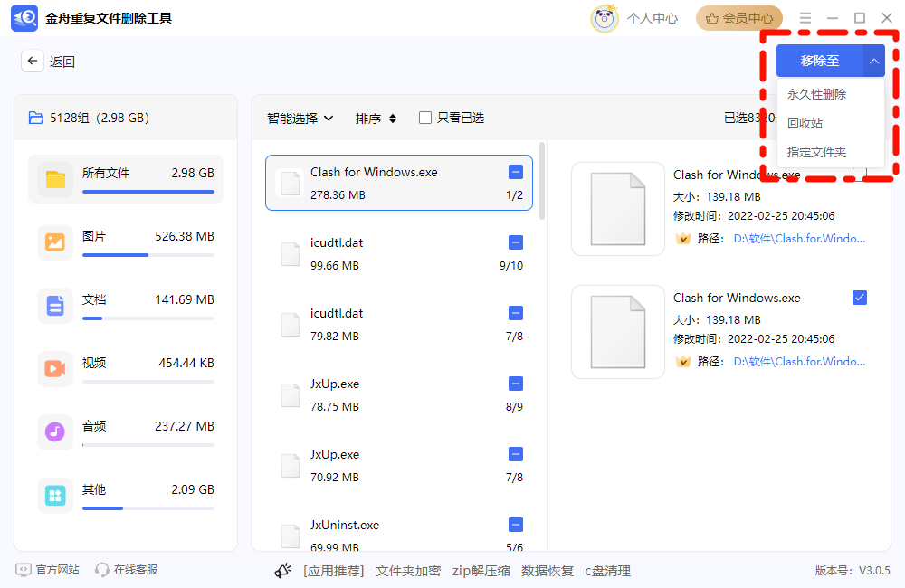This screenshot has height=588, width=905.
Task: Select the 音频 category icon
Action: [55, 432]
